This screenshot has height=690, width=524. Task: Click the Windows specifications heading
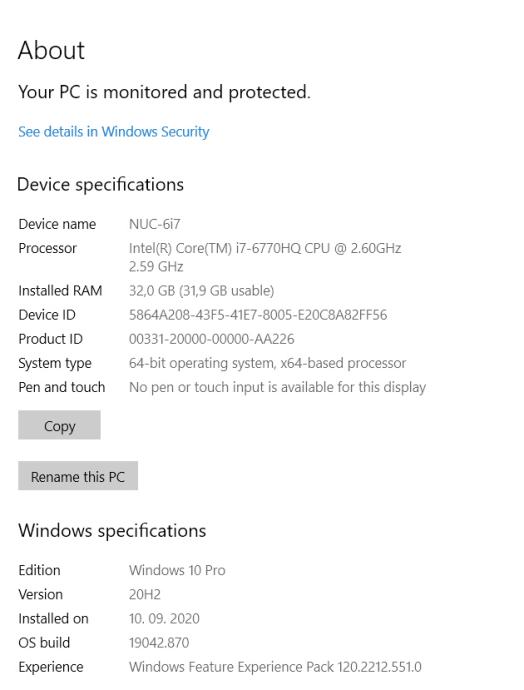coord(112,531)
